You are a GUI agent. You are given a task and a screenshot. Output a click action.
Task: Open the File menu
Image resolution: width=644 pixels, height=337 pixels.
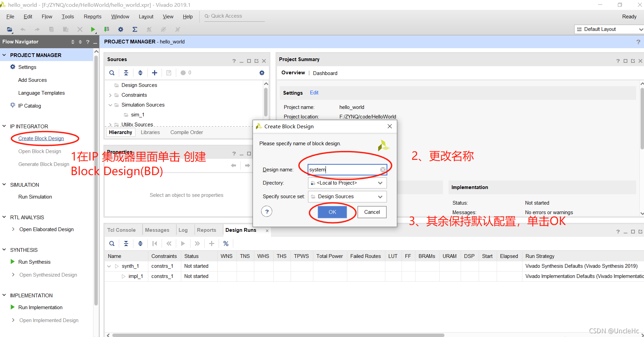pos(10,17)
